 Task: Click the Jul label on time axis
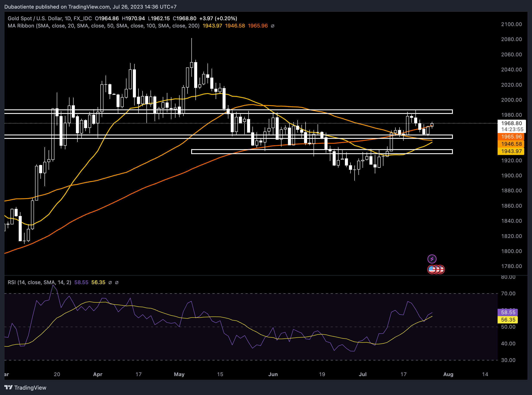pos(363,374)
